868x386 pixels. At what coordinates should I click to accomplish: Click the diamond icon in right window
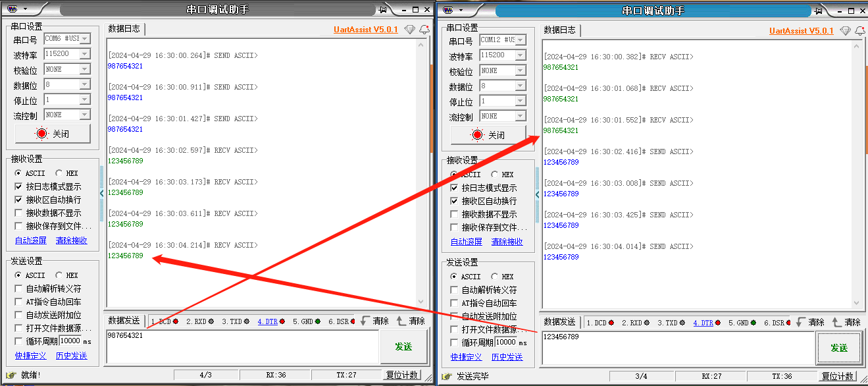[846, 31]
